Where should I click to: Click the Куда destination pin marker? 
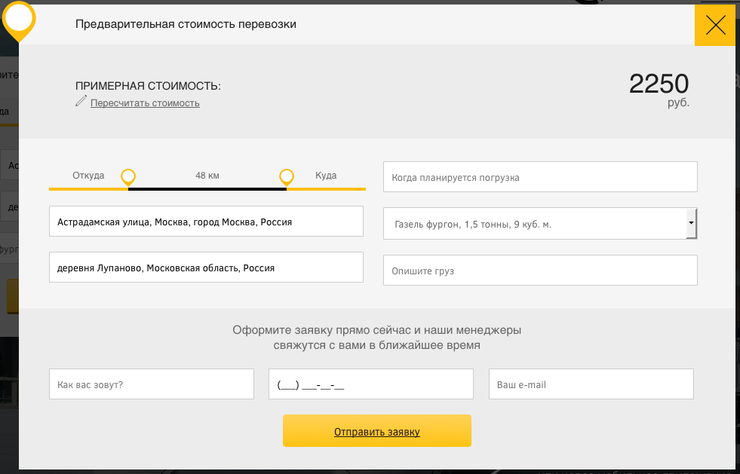[x=286, y=178]
